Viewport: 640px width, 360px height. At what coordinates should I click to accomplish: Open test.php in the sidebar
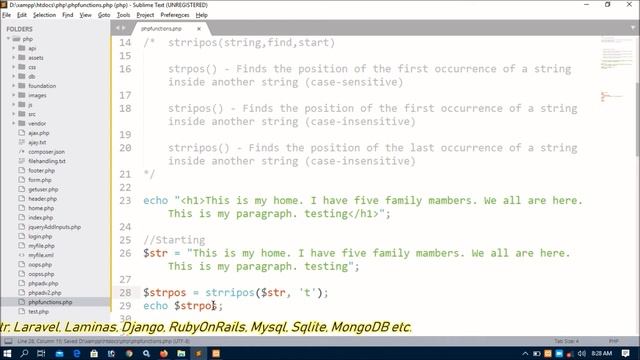pos(38,311)
